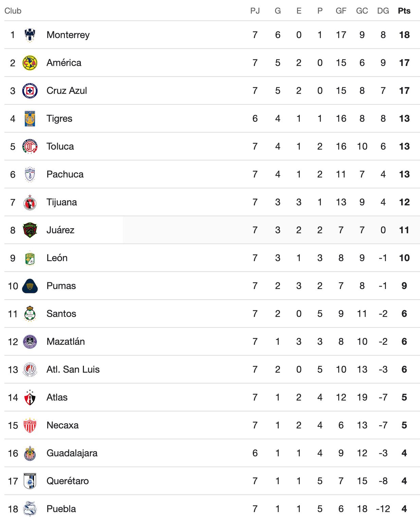The width and height of the screenshot is (420, 525).
Task: Click the Necaxa crest icon
Action: pyautogui.click(x=30, y=425)
